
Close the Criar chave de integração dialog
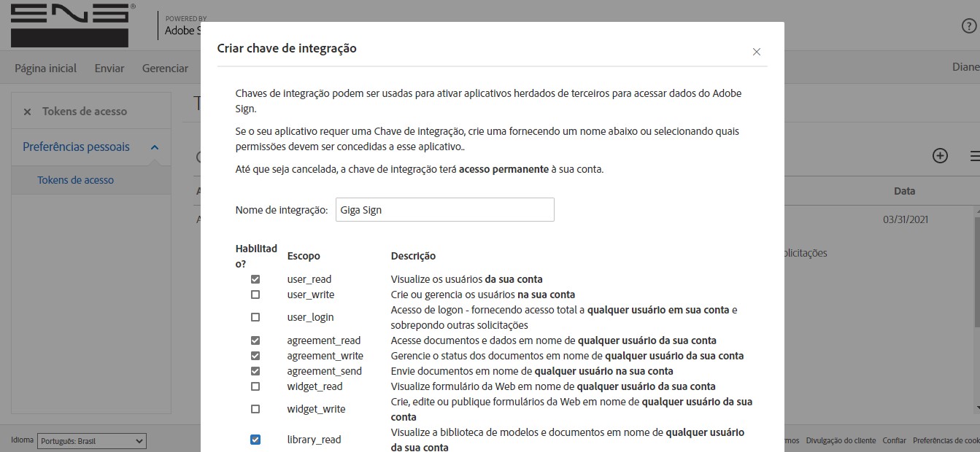(x=757, y=52)
